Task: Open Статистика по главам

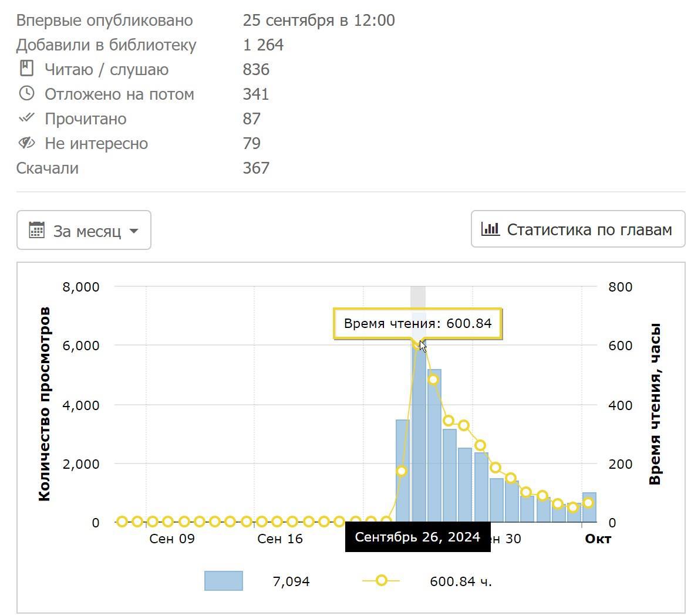Action: coord(578,229)
